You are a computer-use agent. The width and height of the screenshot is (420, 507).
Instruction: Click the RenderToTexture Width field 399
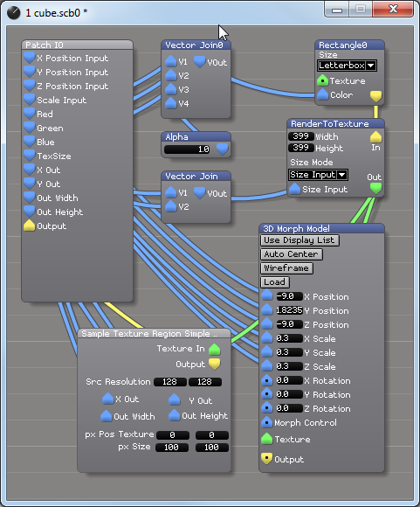300,136
